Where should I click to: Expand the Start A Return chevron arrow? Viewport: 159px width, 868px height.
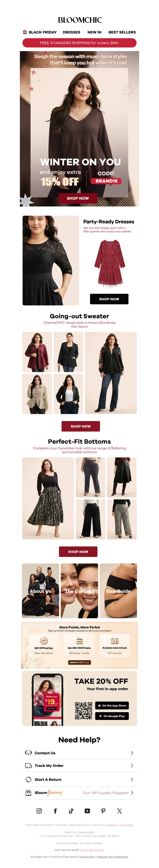coord(132,779)
